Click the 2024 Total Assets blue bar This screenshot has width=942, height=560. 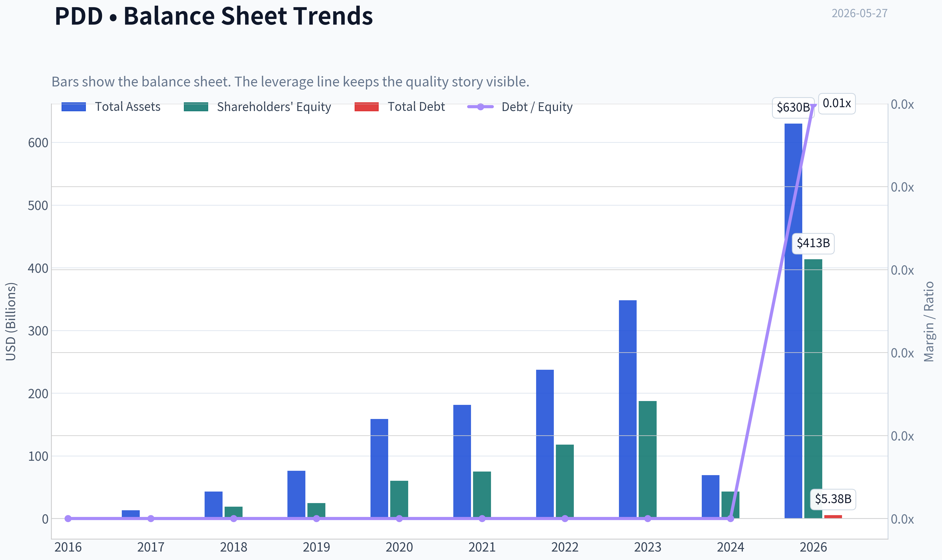click(710, 497)
